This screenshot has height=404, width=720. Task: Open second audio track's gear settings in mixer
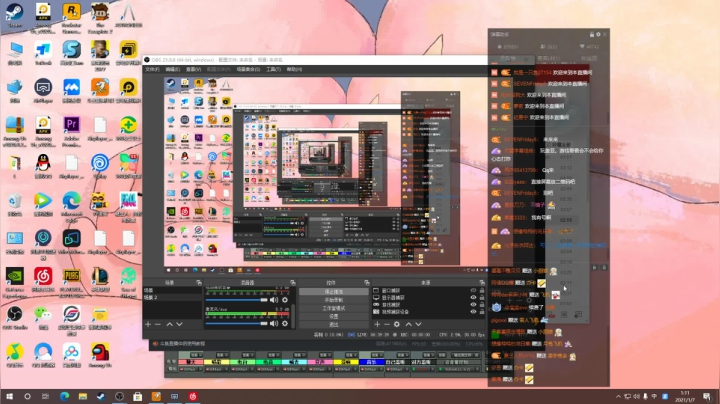click(x=285, y=323)
